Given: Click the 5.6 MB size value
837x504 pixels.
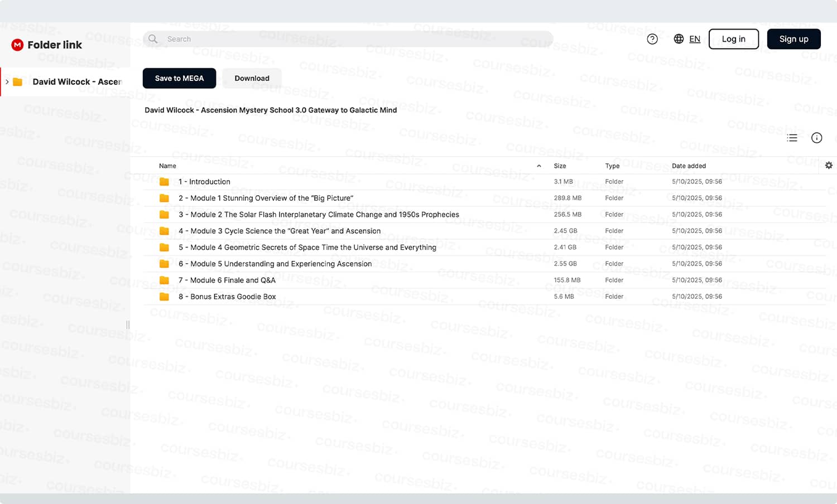Looking at the screenshot, I should [564, 297].
